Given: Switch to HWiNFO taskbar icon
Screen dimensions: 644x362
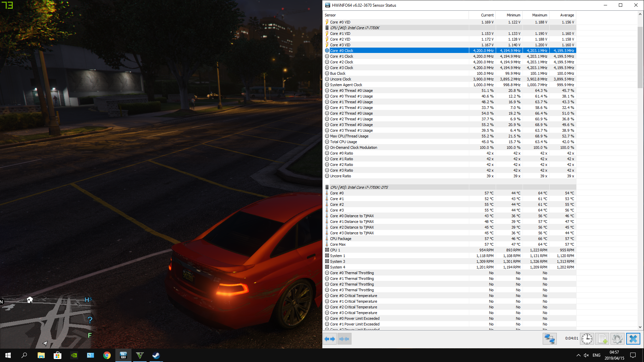Looking at the screenshot, I should 123,355.
